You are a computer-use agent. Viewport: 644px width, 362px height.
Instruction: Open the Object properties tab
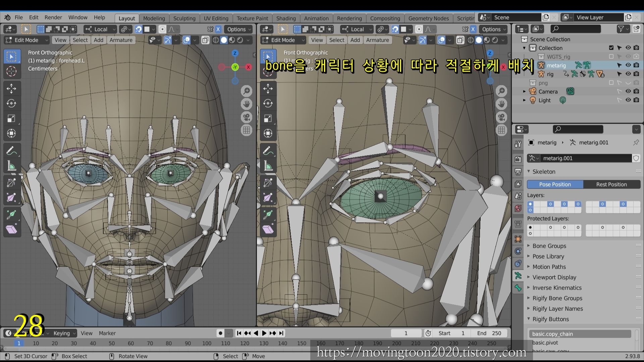[518, 239]
